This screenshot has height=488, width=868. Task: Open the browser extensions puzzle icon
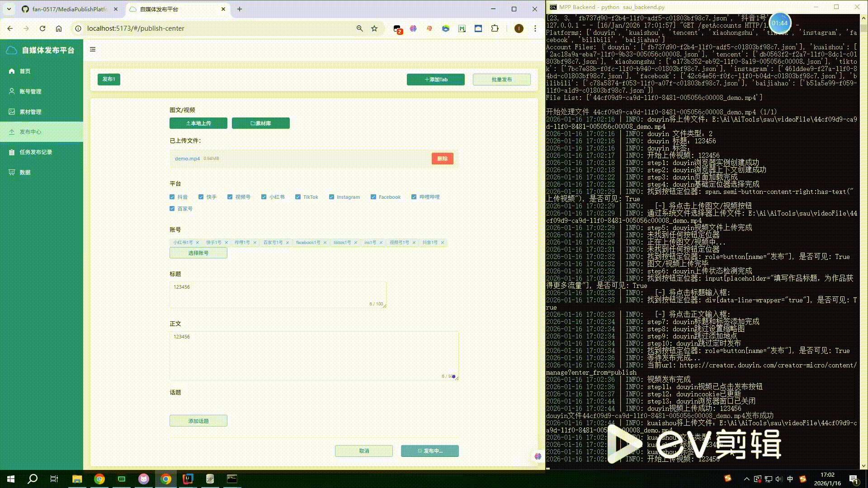click(495, 28)
